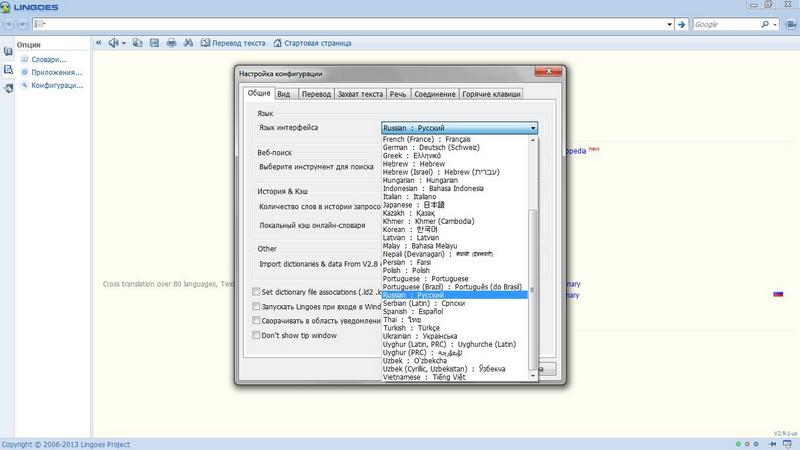Viewport: 800px width, 450px height.
Task: Toggle Сворачивать в область уведомлений checkbox
Action: point(256,320)
